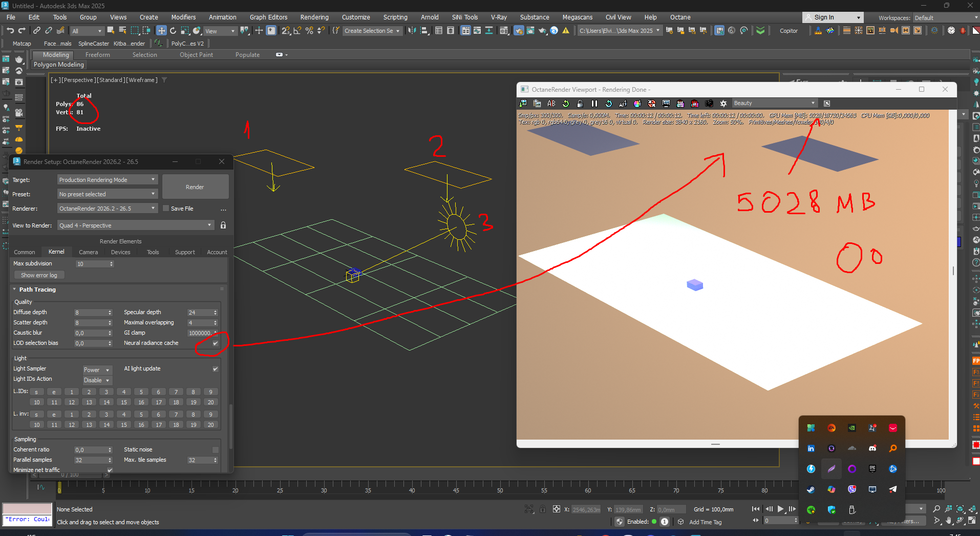The width and height of the screenshot is (980, 536).
Task: Switch to the Camera tab in Render Setup
Action: [x=88, y=252]
